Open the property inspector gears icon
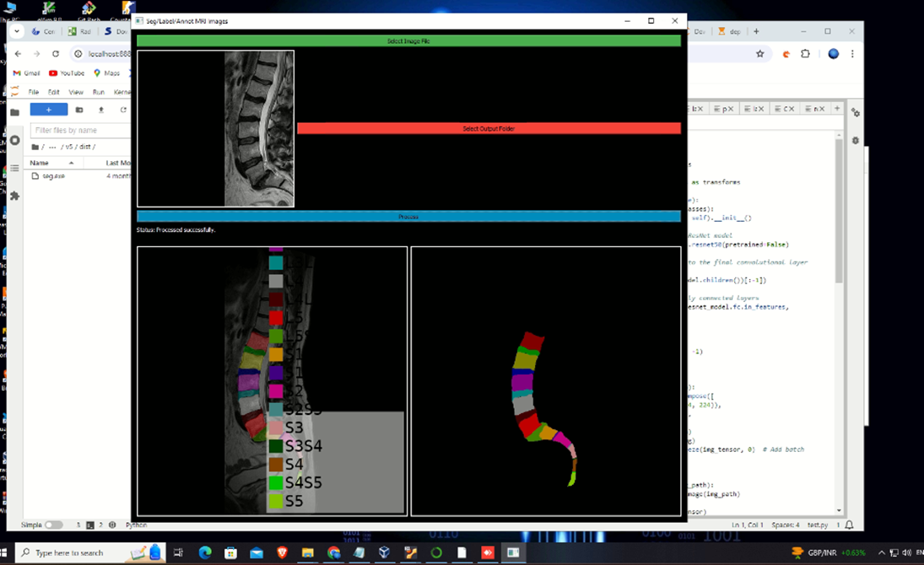 pos(855,113)
